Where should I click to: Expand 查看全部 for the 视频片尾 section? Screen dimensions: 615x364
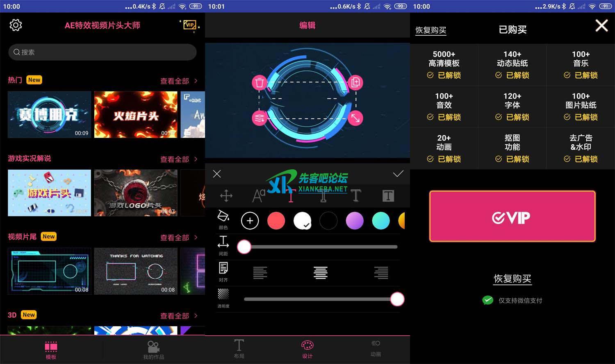click(178, 238)
